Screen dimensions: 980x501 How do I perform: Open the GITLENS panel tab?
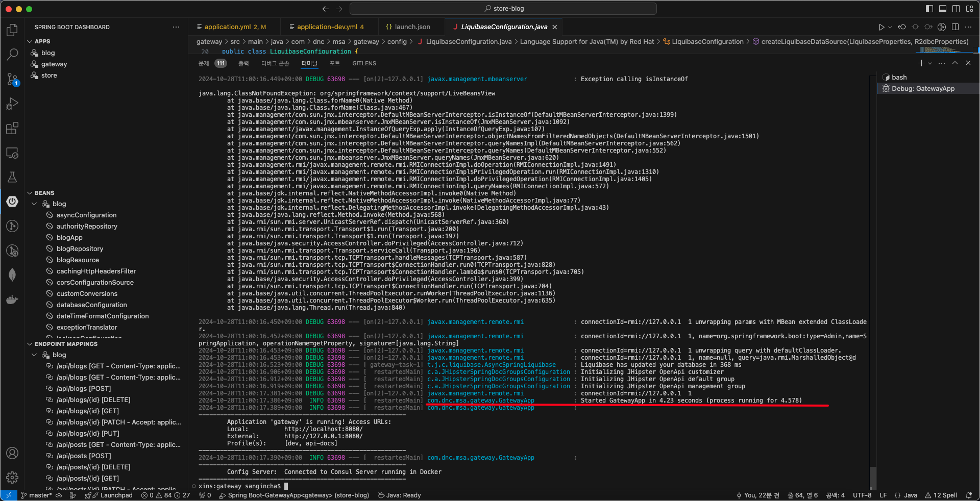[364, 63]
